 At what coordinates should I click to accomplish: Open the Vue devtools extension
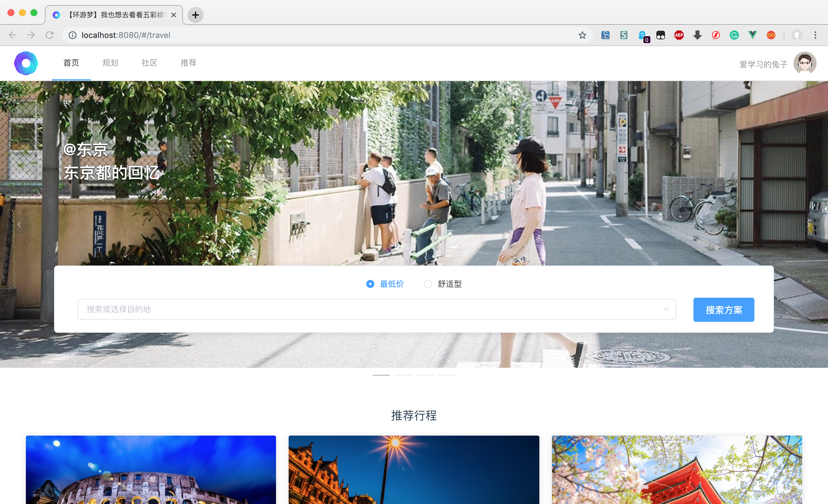click(752, 35)
